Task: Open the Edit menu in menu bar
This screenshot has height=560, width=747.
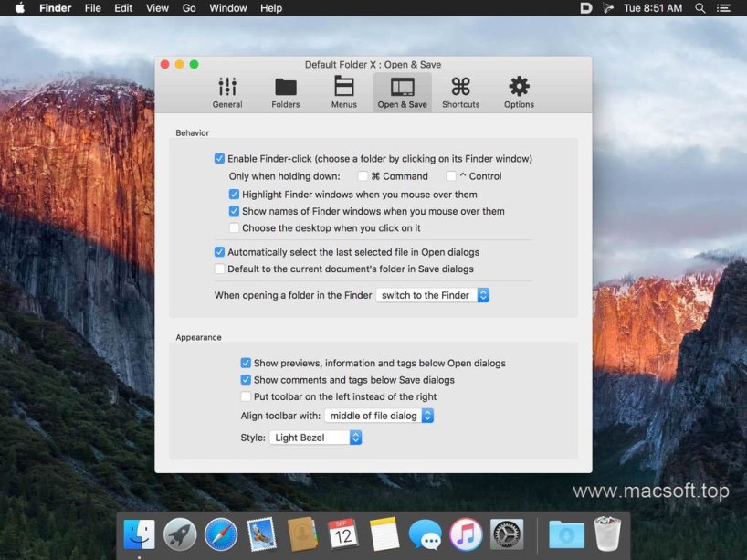Action: click(x=122, y=8)
